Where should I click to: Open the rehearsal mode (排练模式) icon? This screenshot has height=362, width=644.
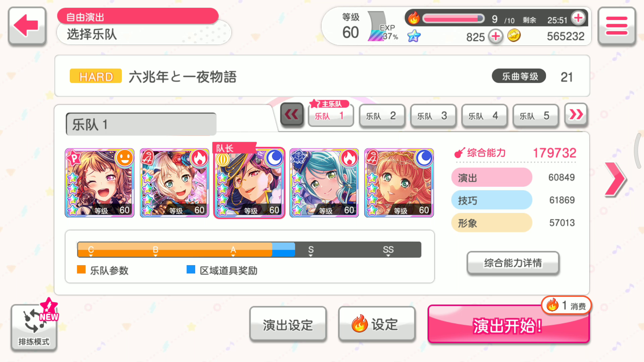pos(34,327)
